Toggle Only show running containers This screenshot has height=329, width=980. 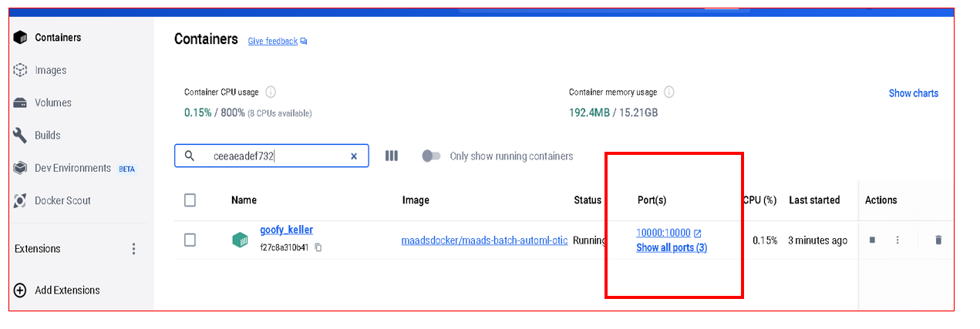tap(431, 156)
